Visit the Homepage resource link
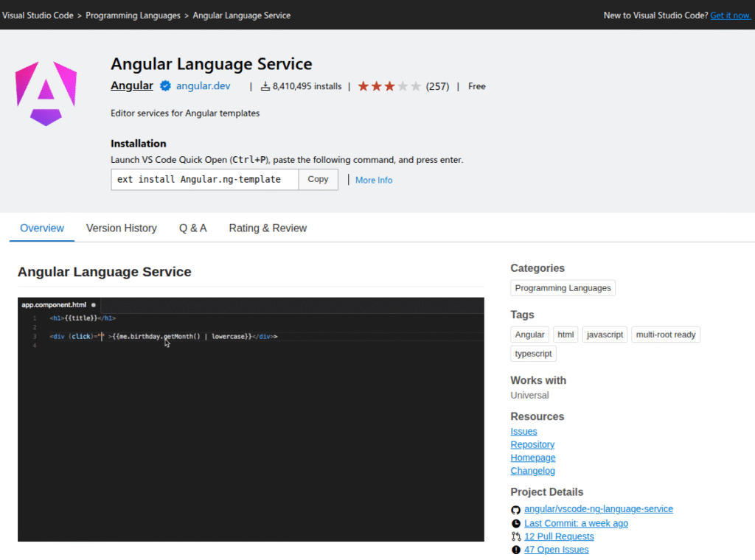This screenshot has width=755, height=560. tap(533, 458)
